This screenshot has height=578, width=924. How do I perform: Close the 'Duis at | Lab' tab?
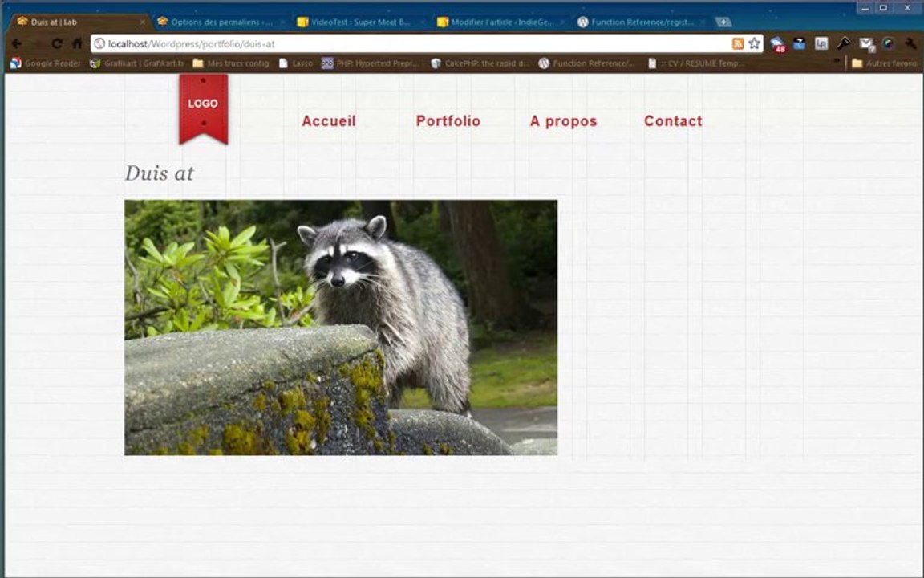[142, 22]
